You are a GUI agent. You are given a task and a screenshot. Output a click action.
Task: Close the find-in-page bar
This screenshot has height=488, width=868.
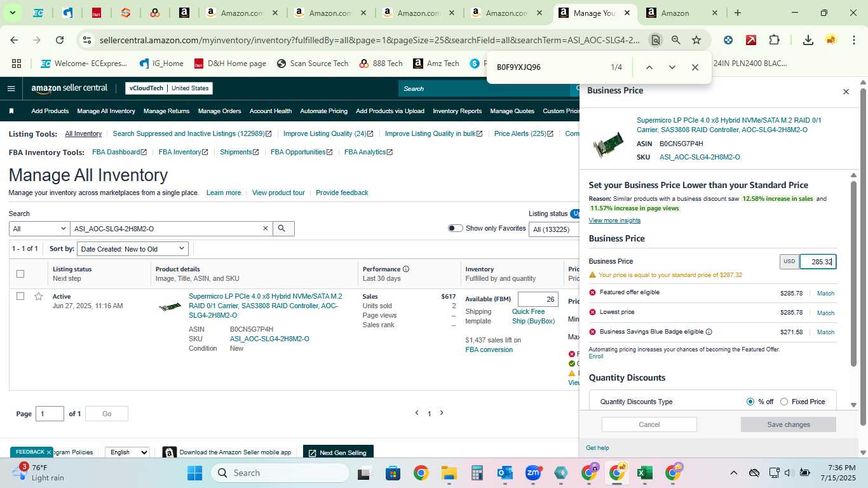point(695,67)
